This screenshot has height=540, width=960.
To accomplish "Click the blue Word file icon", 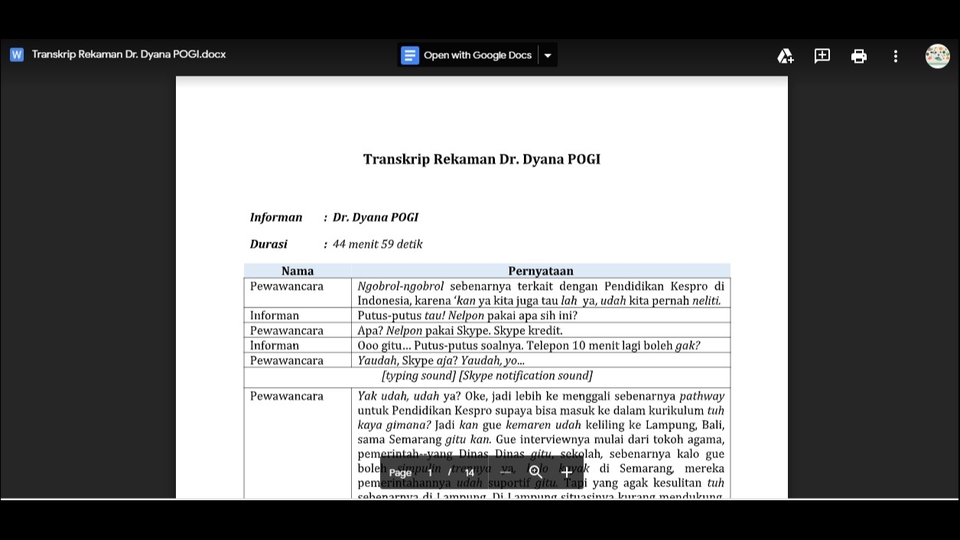I will tap(17, 55).
